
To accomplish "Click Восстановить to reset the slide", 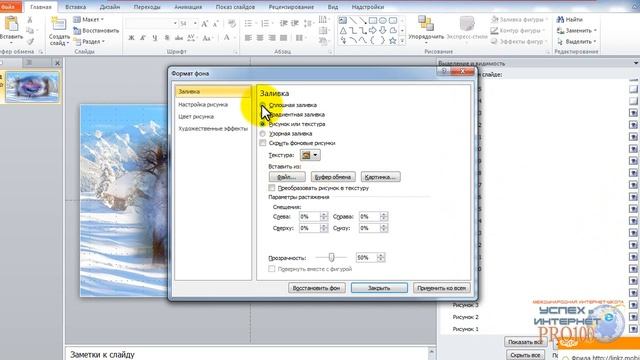I will [96, 31].
